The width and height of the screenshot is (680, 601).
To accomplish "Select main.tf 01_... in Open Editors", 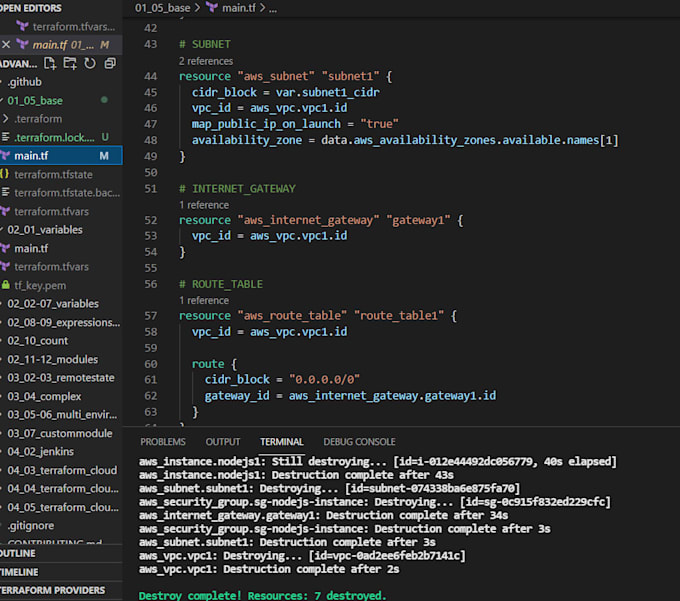I will pyautogui.click(x=63, y=45).
